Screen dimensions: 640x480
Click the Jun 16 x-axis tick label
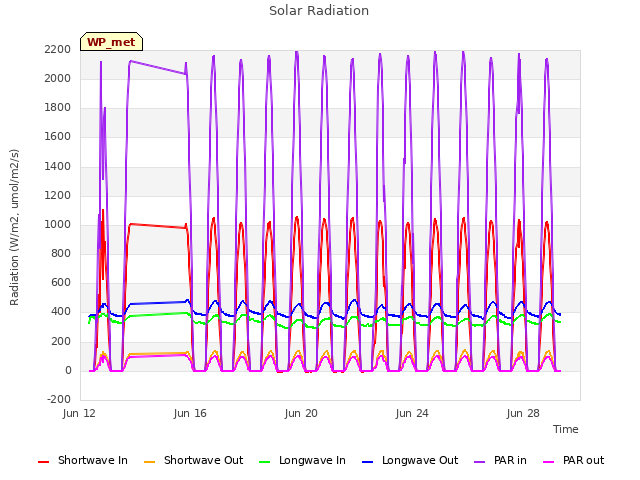pos(190,413)
